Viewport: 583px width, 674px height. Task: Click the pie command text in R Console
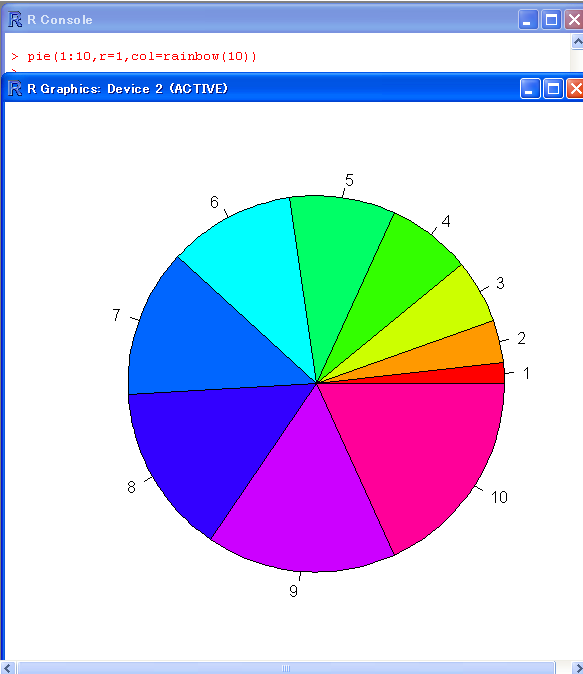(142, 56)
